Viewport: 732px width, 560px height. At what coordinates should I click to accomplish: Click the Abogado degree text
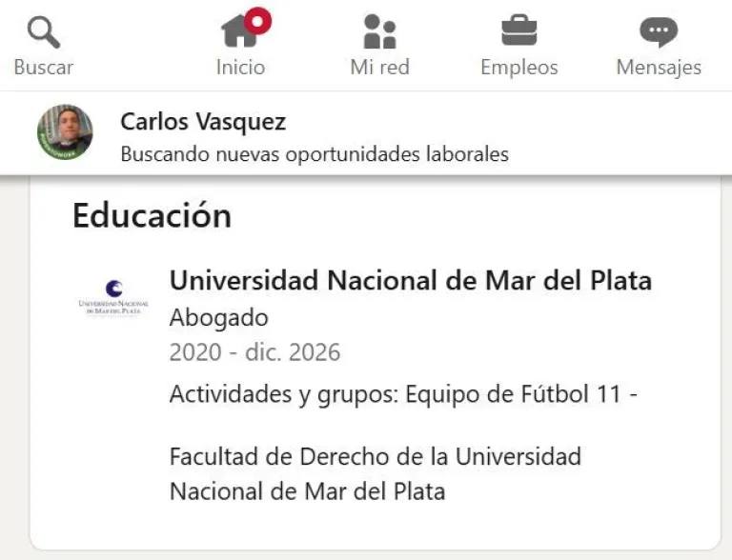218,317
